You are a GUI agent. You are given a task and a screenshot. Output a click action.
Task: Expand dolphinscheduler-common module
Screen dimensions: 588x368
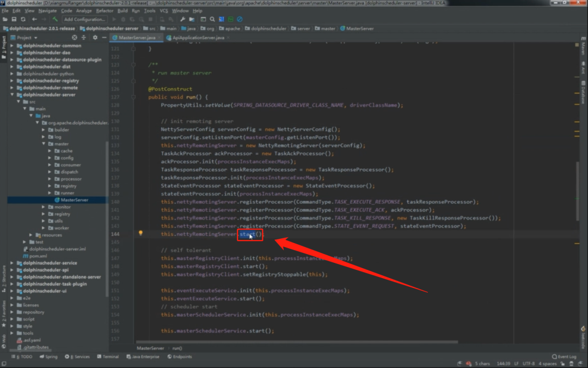pyautogui.click(x=11, y=45)
